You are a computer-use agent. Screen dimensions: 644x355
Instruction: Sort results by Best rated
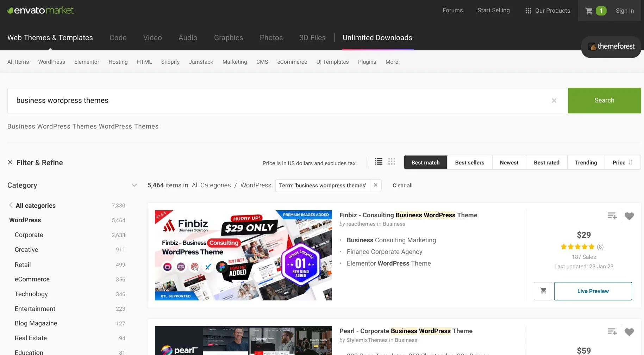coord(546,162)
